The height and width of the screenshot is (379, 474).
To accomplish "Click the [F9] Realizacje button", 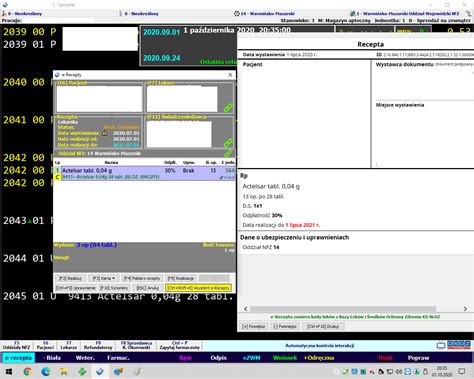I will tap(181, 278).
